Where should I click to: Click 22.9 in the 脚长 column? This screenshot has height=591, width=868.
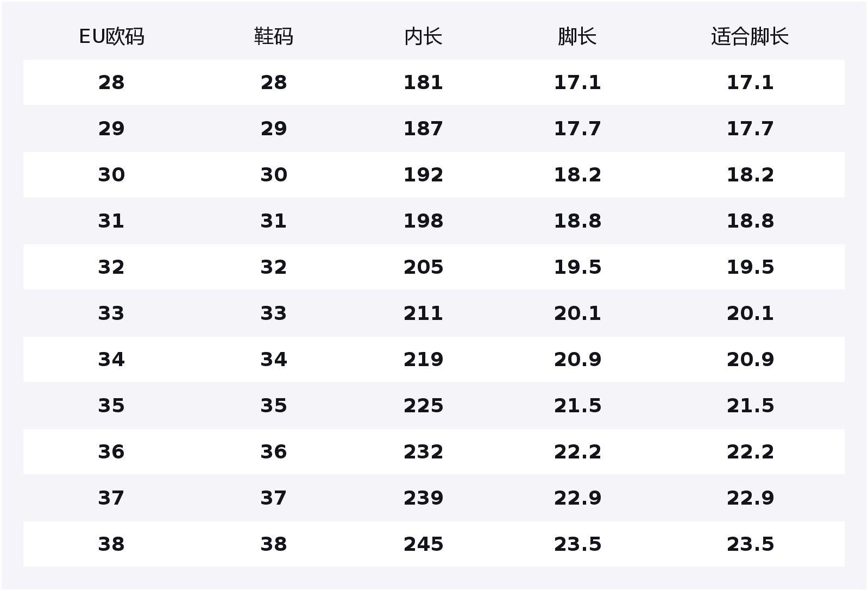[x=577, y=498]
